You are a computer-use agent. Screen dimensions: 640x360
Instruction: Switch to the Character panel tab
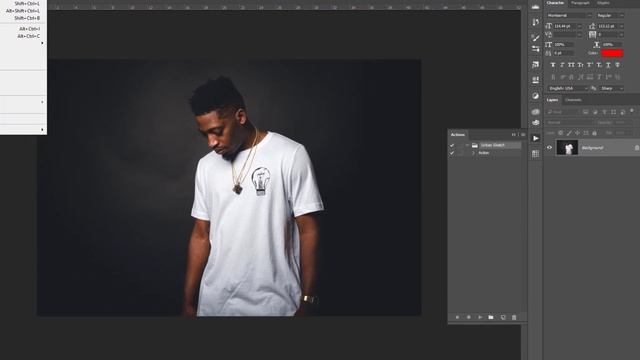[555, 3]
